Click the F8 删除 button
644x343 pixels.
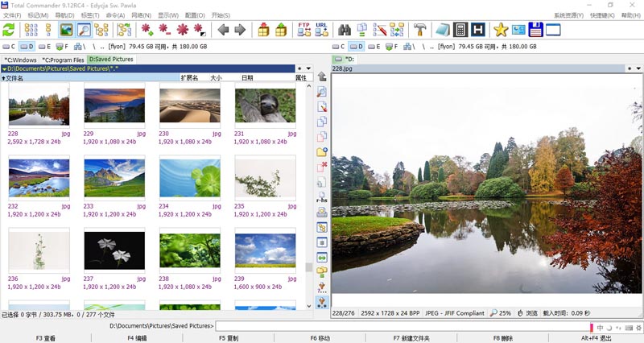pos(503,338)
